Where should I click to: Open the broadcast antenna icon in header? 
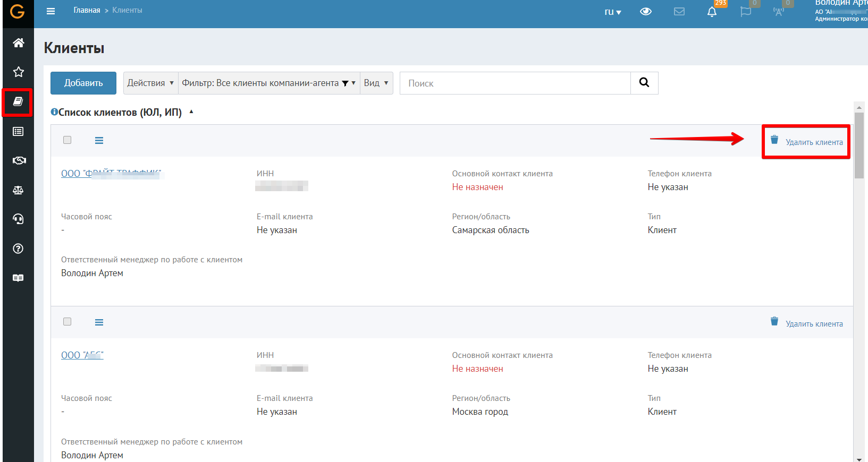pyautogui.click(x=779, y=11)
